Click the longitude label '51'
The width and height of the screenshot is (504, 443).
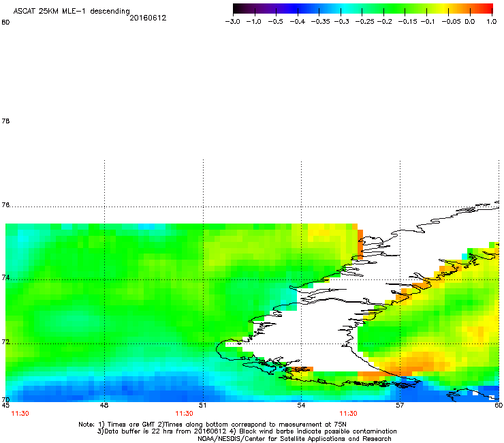pos(202,406)
